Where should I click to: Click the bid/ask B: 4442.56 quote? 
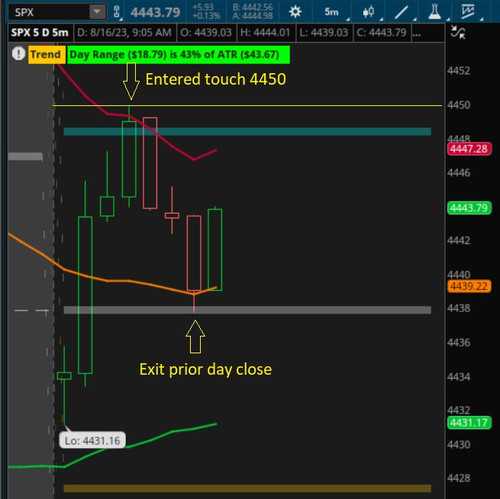[x=252, y=7]
